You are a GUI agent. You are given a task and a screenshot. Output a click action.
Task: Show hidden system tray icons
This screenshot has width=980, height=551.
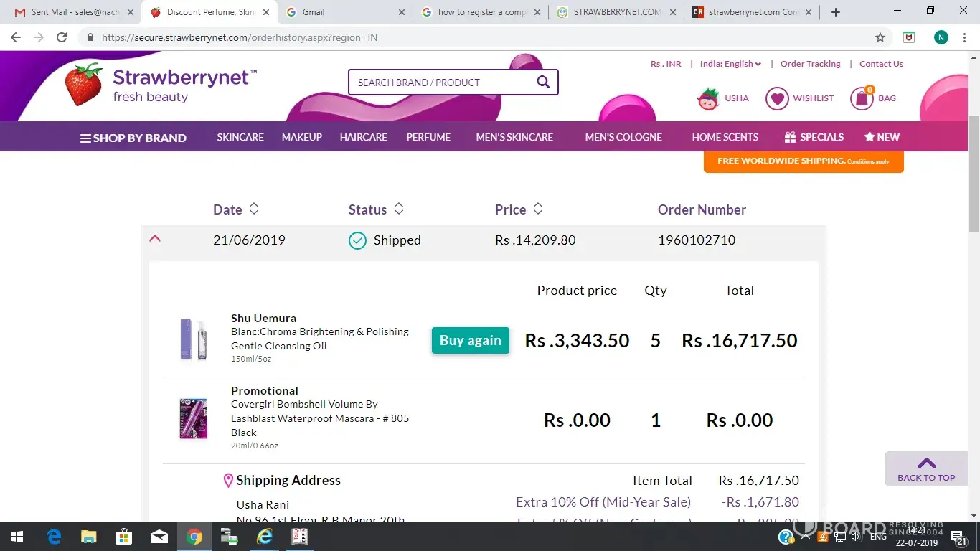(x=804, y=537)
